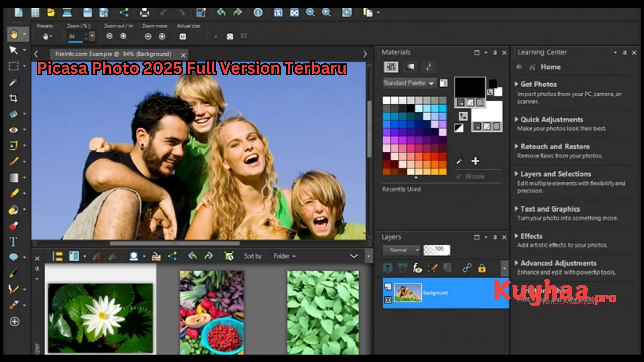Screen dimensions: 644x362
Task: Switch to the gradient view tab in Materials
Action: coord(410,67)
